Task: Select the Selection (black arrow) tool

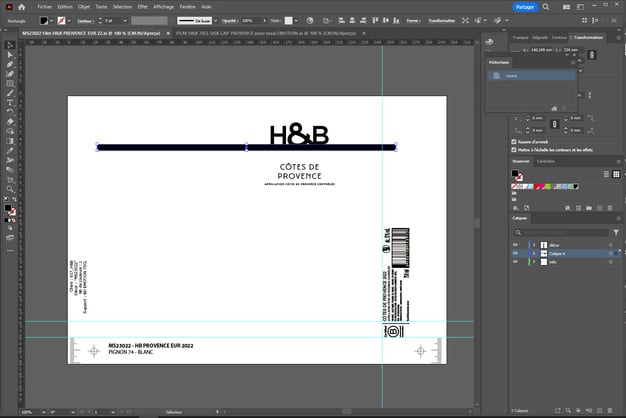Action: click(x=10, y=45)
